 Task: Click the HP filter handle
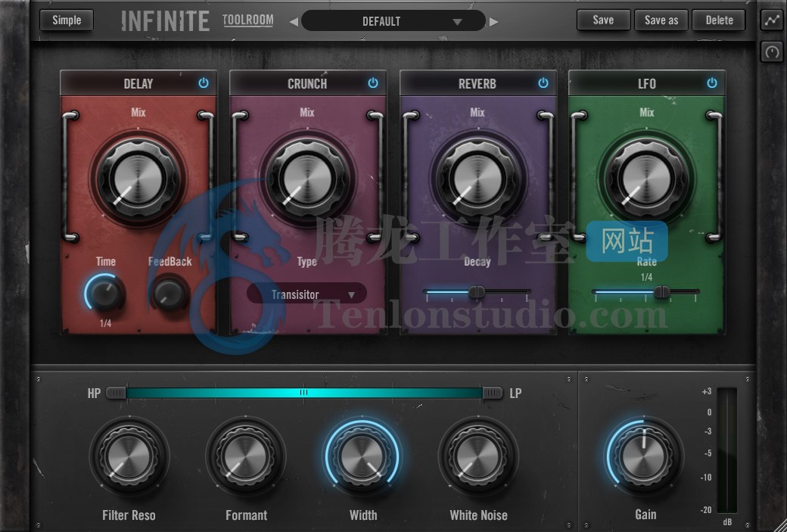click(116, 393)
